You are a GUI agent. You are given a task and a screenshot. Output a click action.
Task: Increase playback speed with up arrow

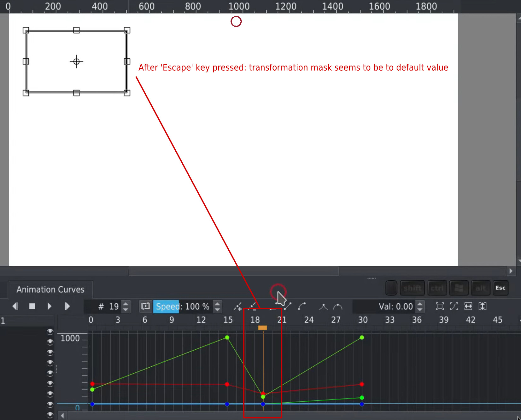click(217, 304)
